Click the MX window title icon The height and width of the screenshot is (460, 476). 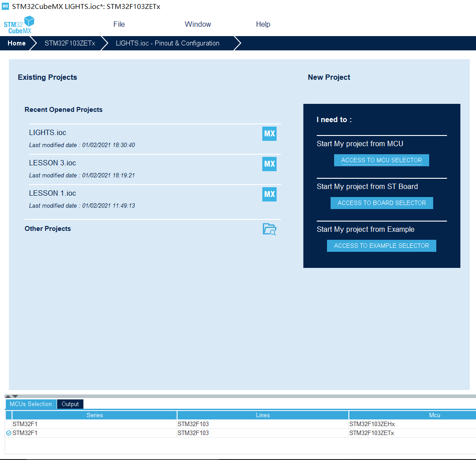5,6
